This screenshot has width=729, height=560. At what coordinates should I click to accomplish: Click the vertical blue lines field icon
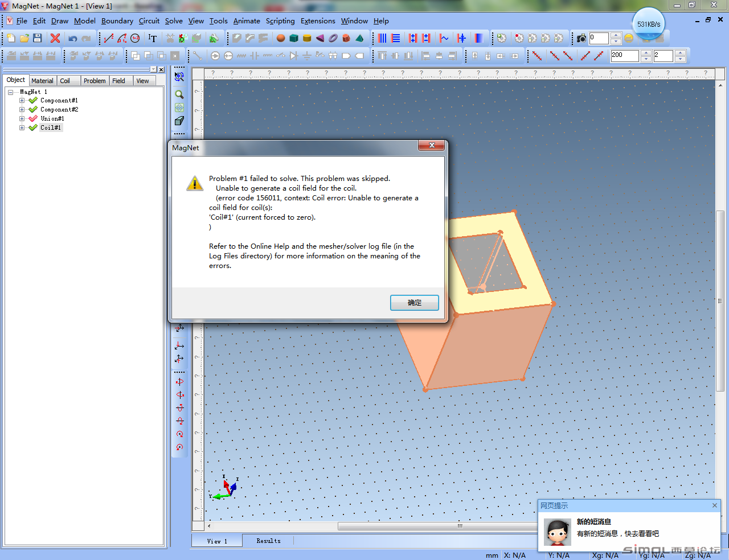tap(382, 38)
